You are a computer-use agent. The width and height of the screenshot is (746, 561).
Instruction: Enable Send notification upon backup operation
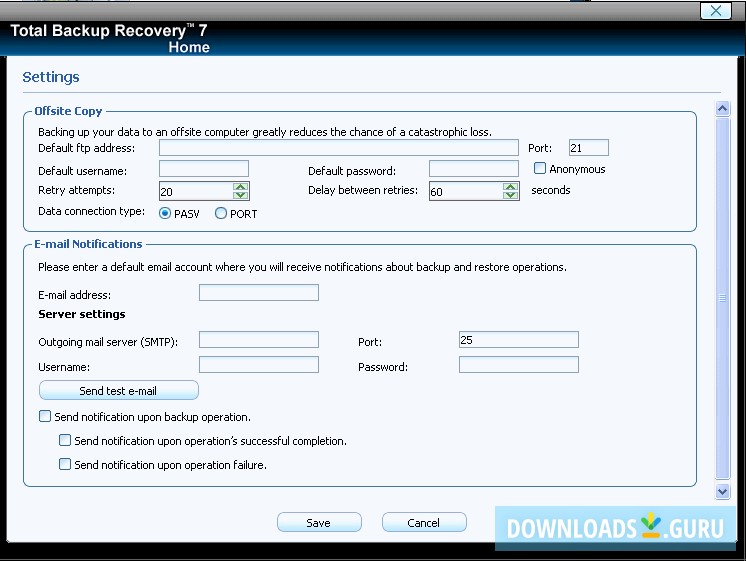45,416
